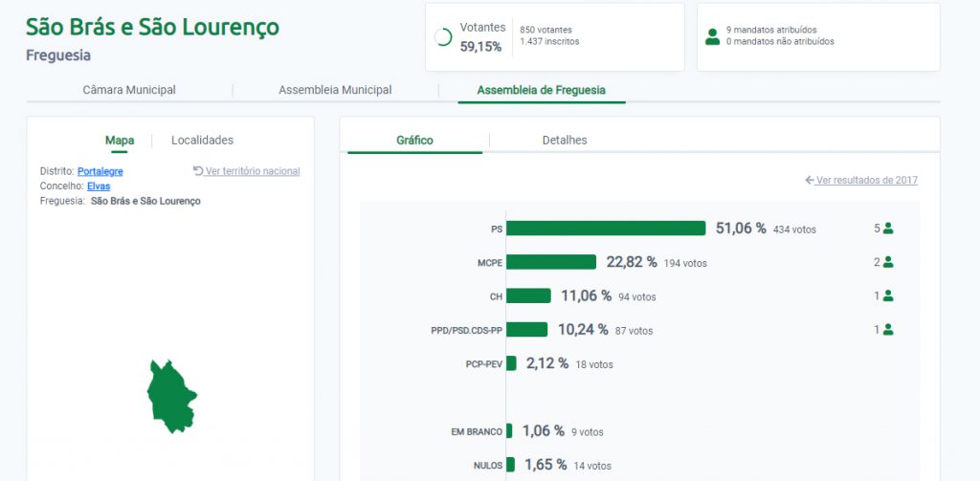Click the MCPE green results bar

tap(551, 262)
